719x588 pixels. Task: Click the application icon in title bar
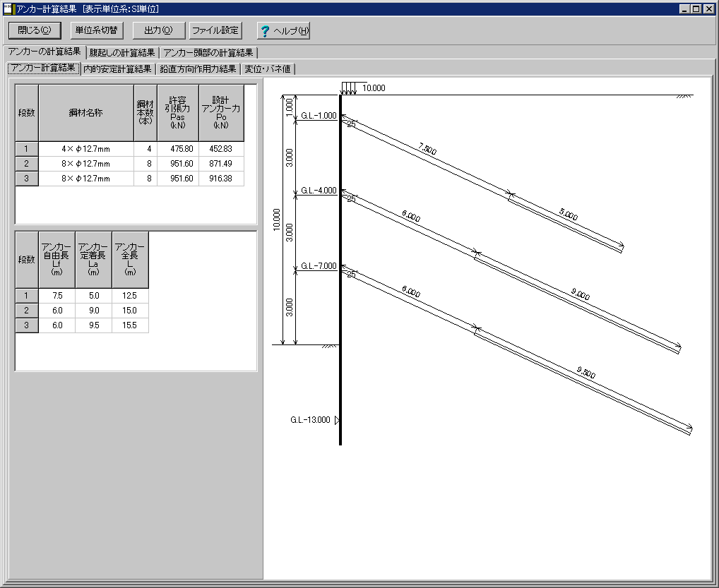coord(8,9)
